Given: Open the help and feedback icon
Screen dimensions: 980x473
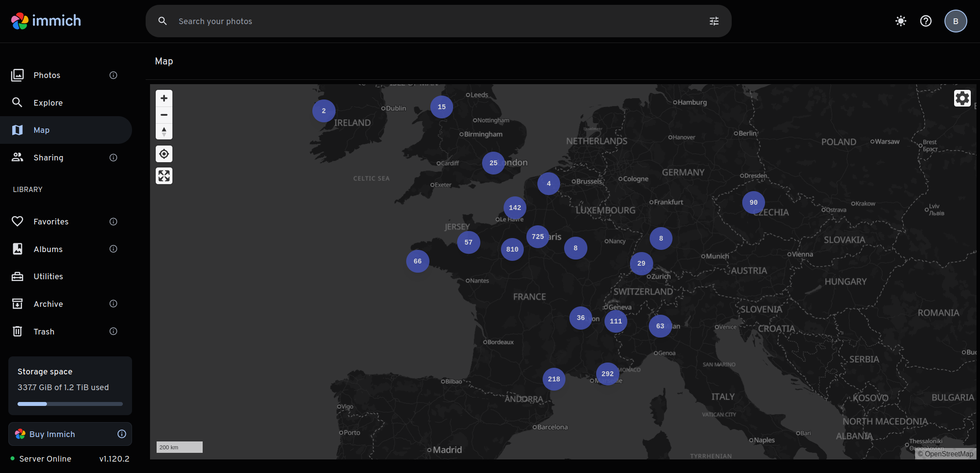Looking at the screenshot, I should coord(926,21).
